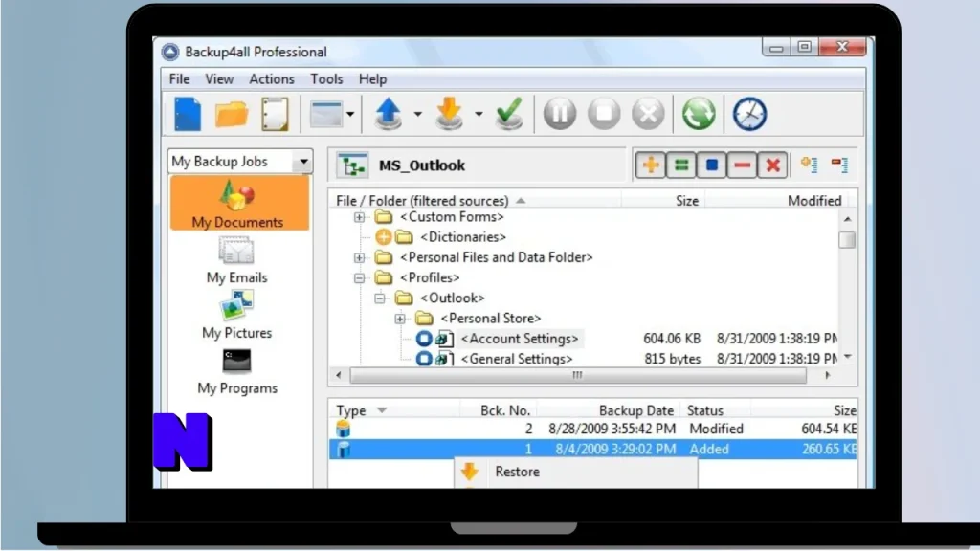The width and height of the screenshot is (980, 551).
Task: Sort backups by Backup Date column header
Action: point(608,410)
